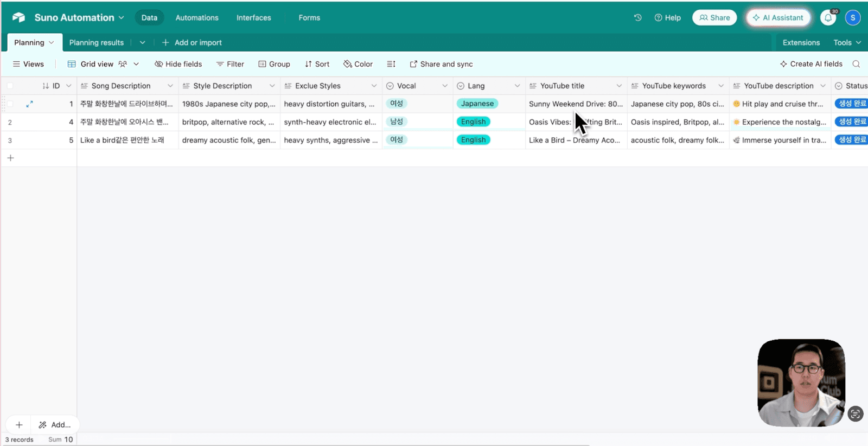The width and height of the screenshot is (868, 446).
Task: Open Tools dropdown menu
Action: (847, 42)
